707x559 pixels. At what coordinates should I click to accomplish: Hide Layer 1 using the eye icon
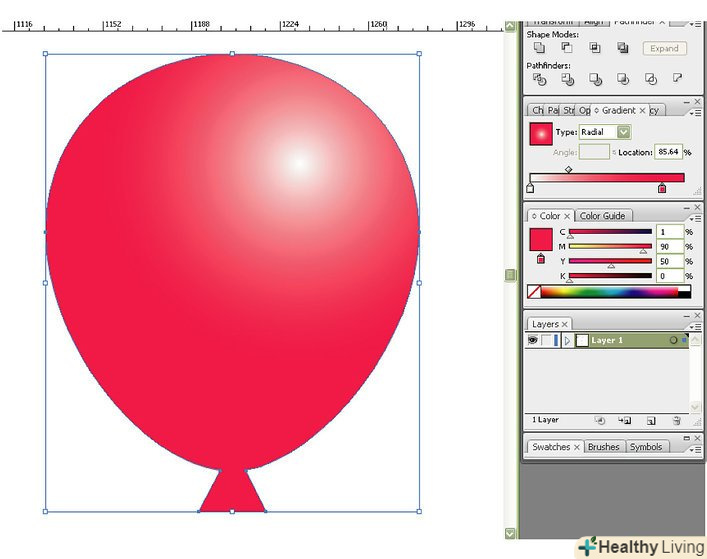point(533,340)
